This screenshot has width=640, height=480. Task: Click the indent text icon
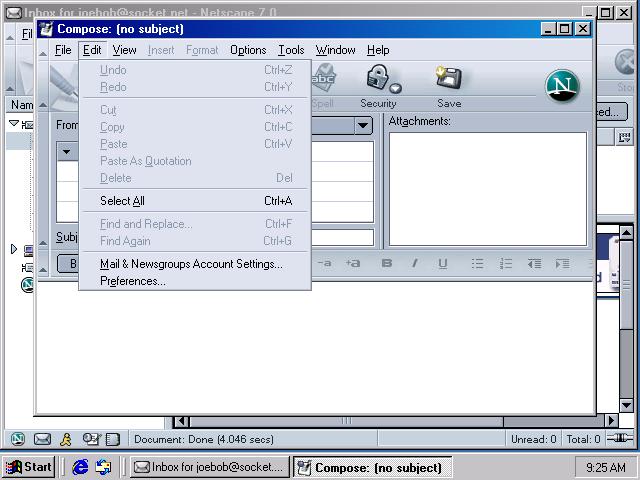[x=562, y=264]
